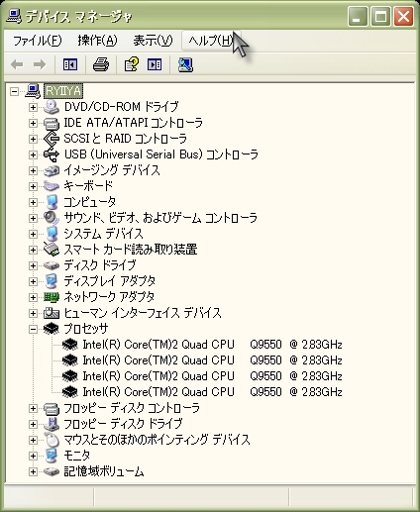Click the imaging device camera icon
420x512 pixels.
point(52,170)
